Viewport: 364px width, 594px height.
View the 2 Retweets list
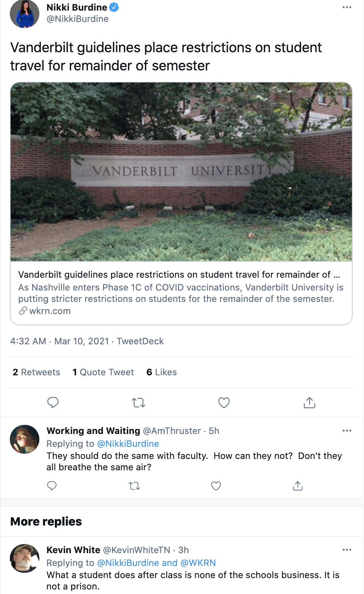(36, 372)
